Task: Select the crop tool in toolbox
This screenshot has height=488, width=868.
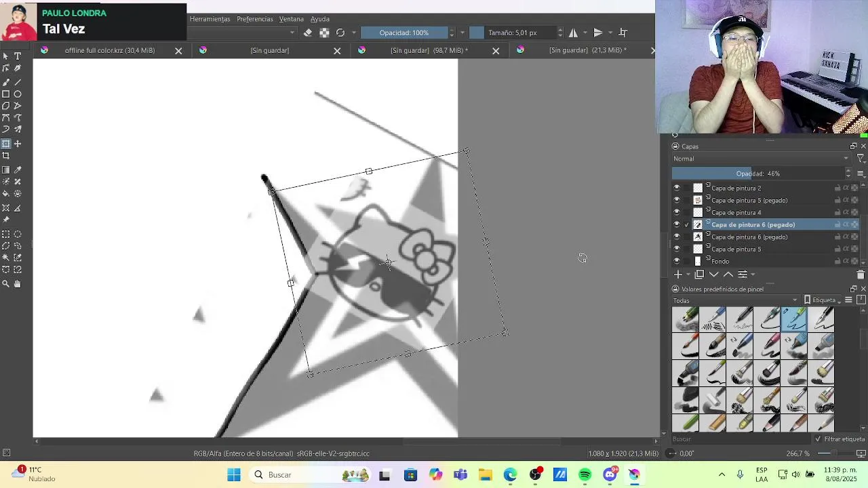Action: point(6,156)
